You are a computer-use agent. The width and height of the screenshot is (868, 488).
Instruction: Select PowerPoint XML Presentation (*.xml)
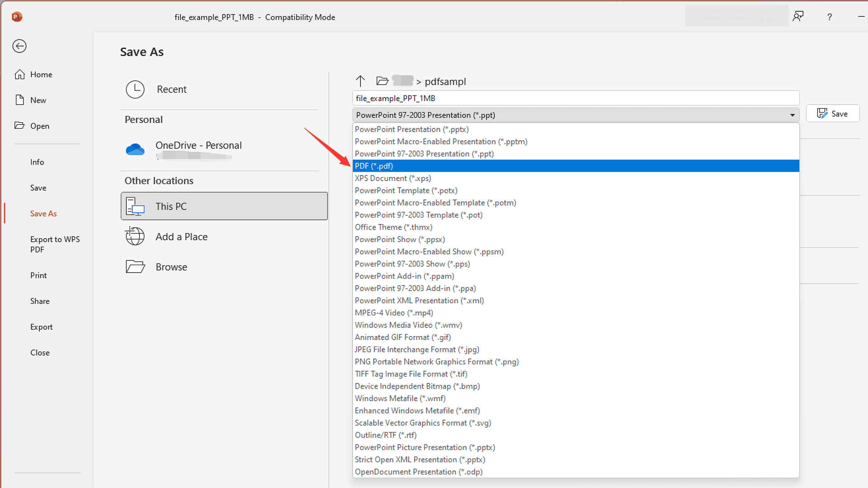[x=576, y=300]
